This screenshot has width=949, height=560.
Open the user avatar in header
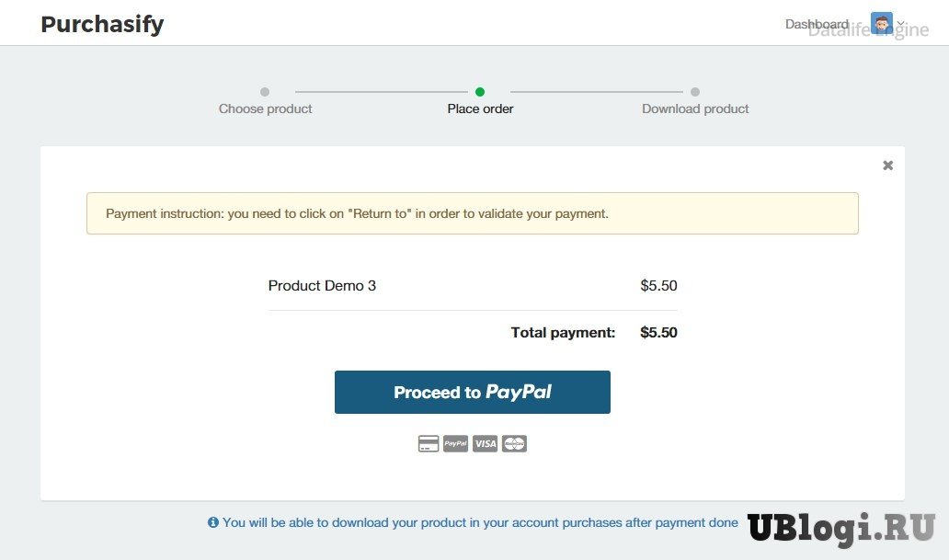coord(881,24)
